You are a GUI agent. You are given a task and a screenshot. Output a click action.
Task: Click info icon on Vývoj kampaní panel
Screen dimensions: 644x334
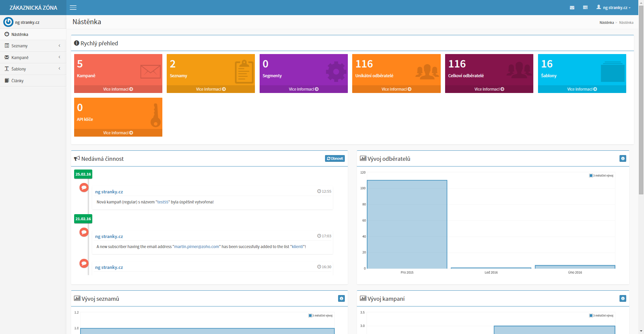tap(623, 298)
